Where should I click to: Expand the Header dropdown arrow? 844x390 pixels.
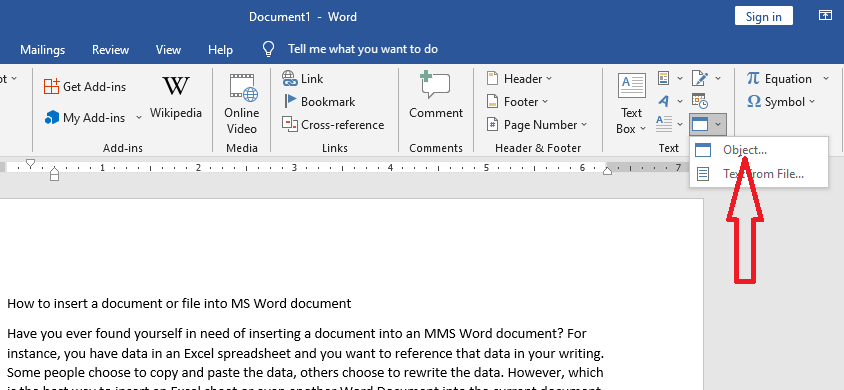pyautogui.click(x=549, y=79)
